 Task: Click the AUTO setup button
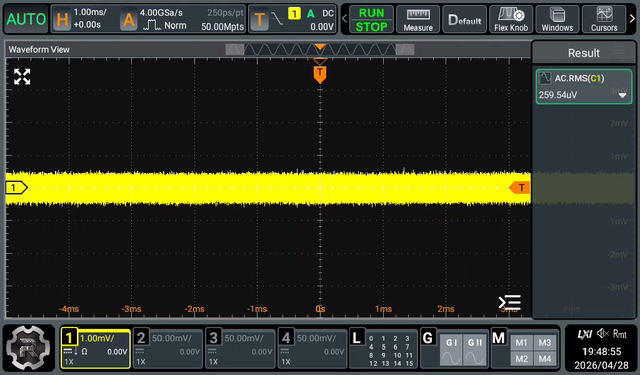26,19
